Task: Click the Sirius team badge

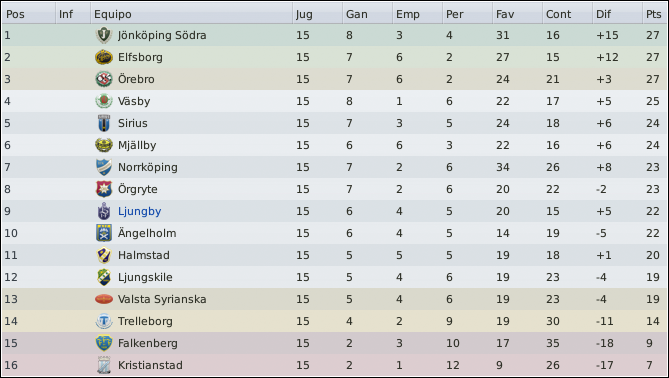Action: [x=104, y=123]
